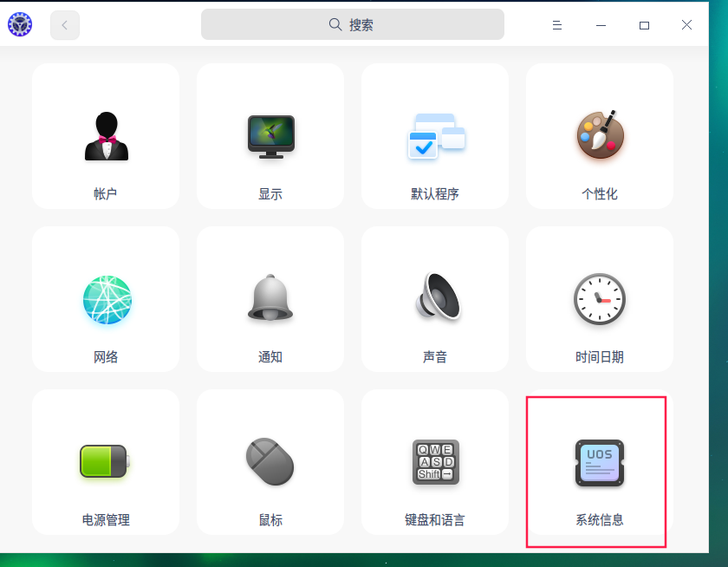Open 默认程序 default applications icon
Viewport: 728px width, 567px height.
(x=435, y=137)
